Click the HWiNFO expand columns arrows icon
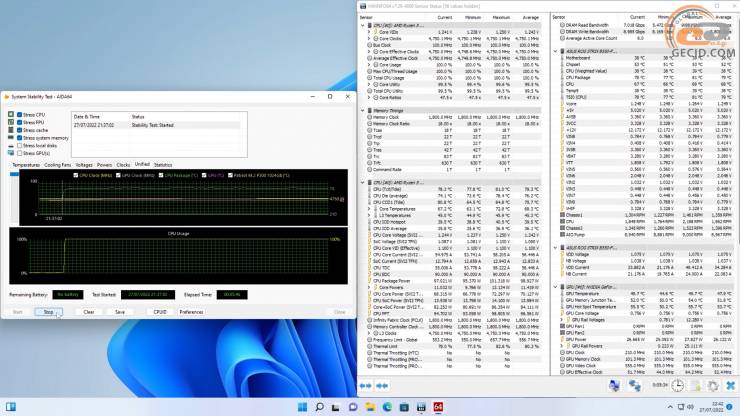Image resolution: width=740 pixels, height=416 pixels. [x=365, y=386]
